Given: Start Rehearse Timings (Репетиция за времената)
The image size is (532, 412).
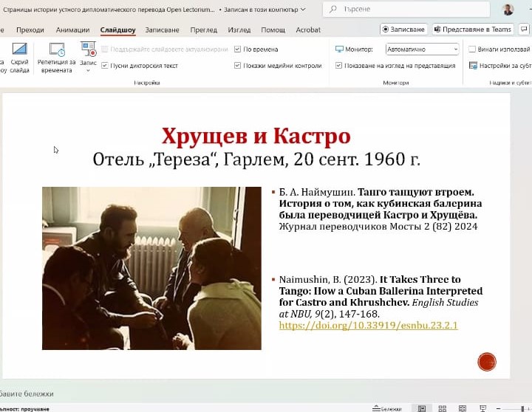Looking at the screenshot, I should point(57,52).
